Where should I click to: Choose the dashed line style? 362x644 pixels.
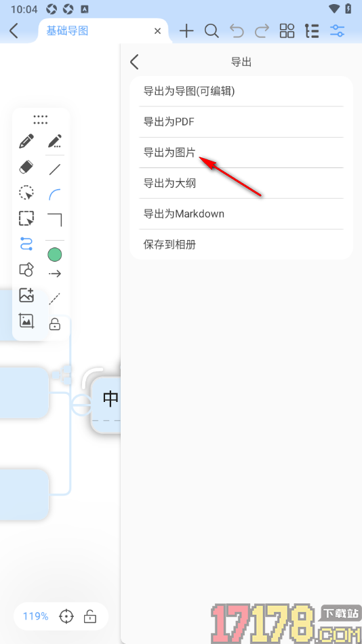(x=55, y=298)
